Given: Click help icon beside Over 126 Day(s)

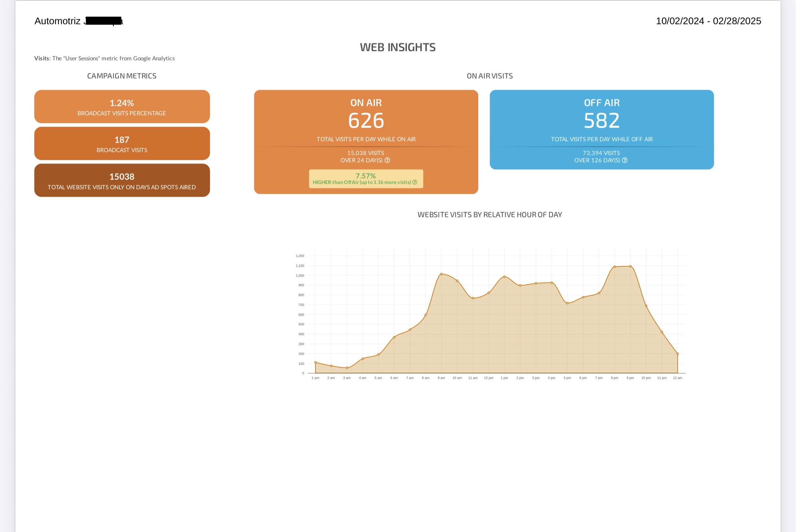Looking at the screenshot, I should click(x=625, y=160).
